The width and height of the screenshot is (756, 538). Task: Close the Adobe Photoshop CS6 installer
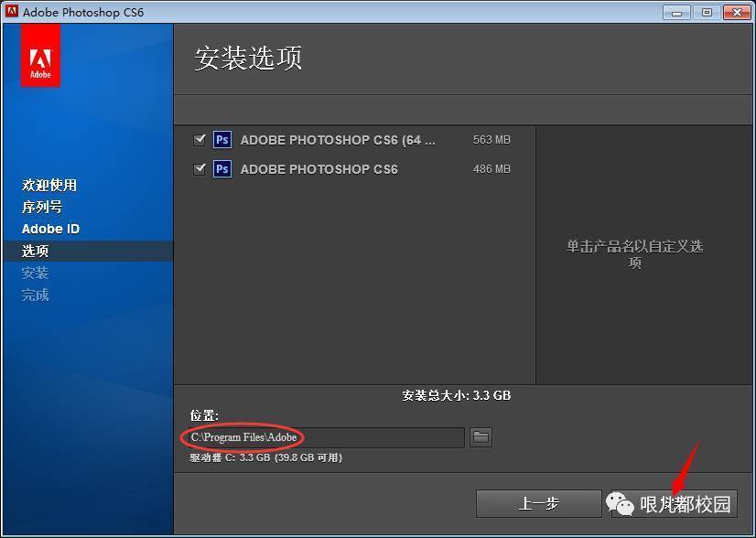tap(737, 12)
